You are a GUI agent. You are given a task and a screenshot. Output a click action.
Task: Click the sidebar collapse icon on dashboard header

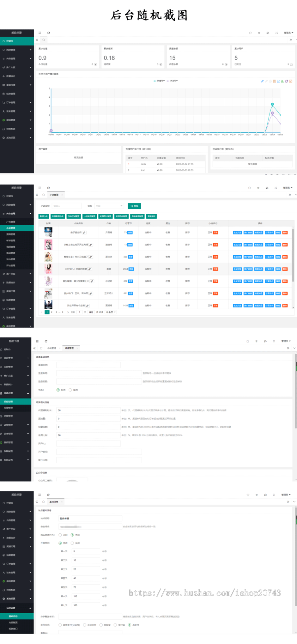click(40, 33)
